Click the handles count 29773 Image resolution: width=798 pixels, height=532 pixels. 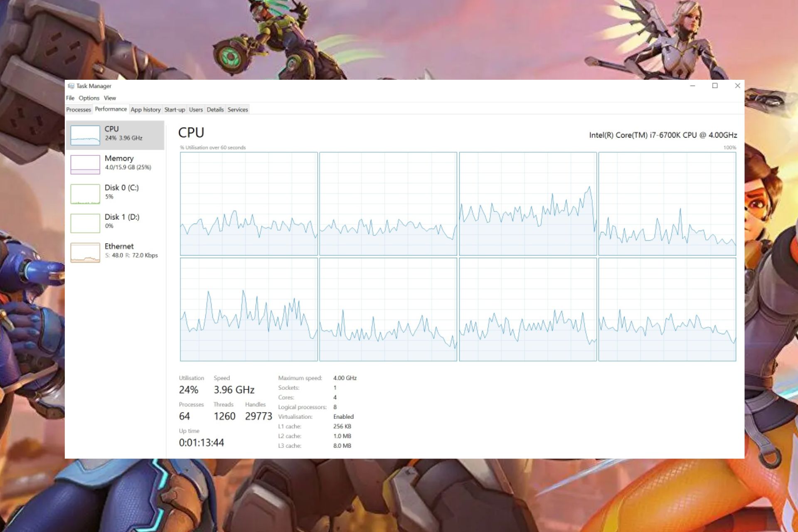click(259, 416)
